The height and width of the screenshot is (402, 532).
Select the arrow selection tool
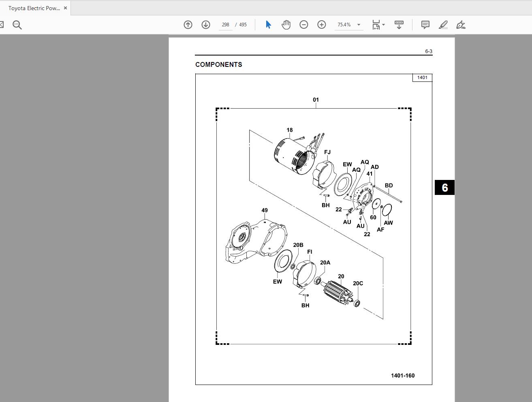(268, 25)
